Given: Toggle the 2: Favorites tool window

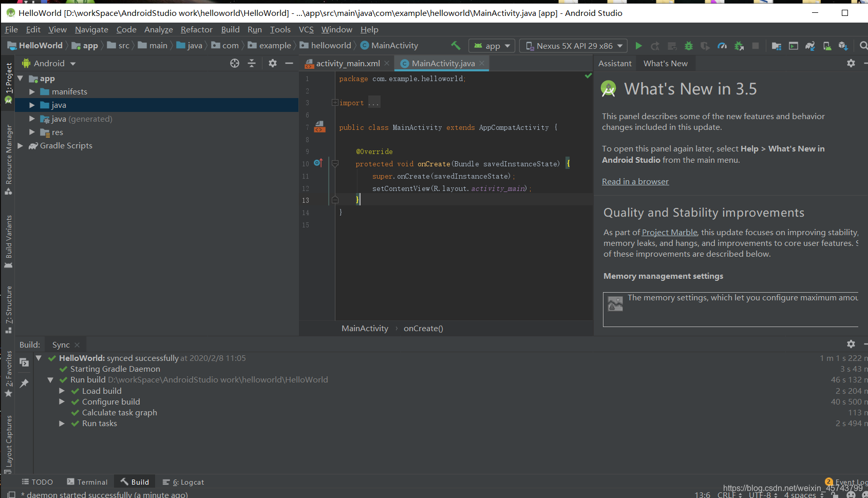Looking at the screenshot, I should pyautogui.click(x=8, y=374).
